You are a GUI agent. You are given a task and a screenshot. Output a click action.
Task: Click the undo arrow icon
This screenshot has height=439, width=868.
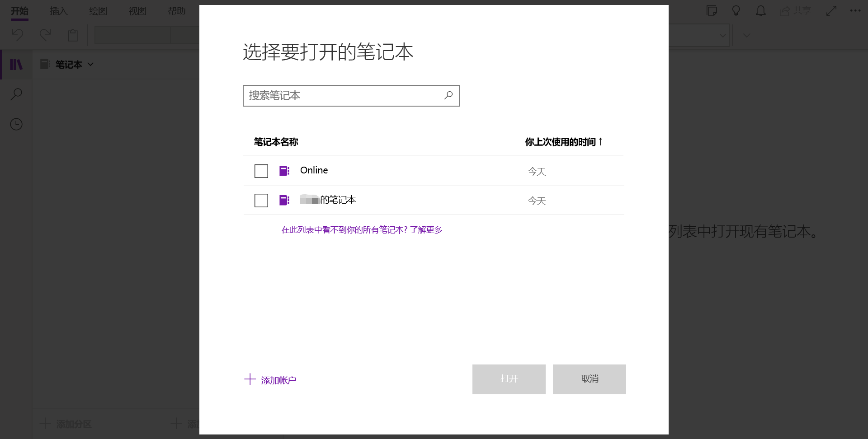18,35
